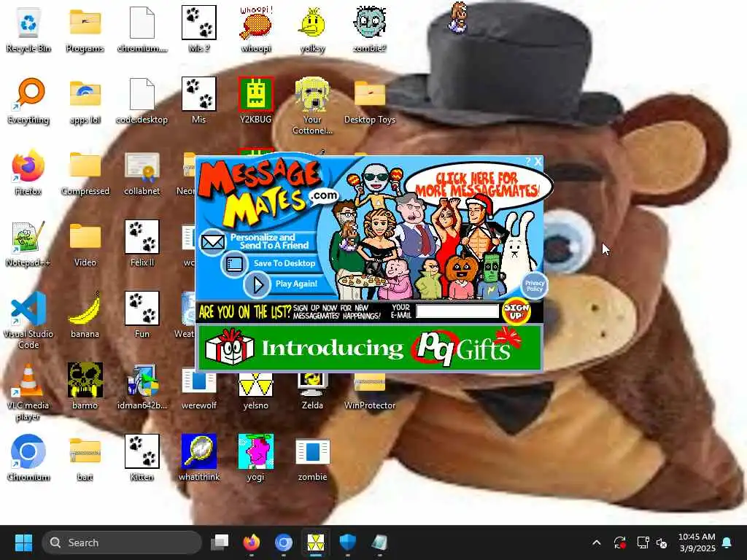Close the MessageMates popup window
The height and width of the screenshot is (560, 747).
pyautogui.click(x=538, y=161)
